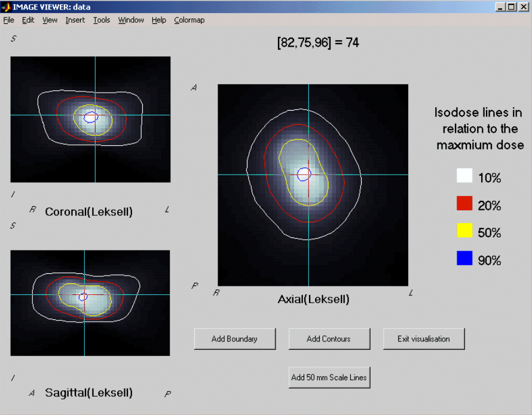
Task: Click Exit visualisation
Action: (423, 338)
